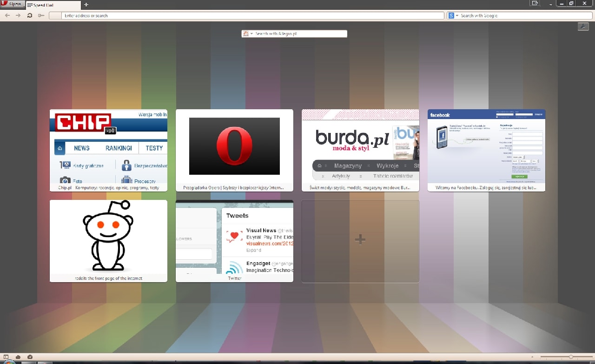Open reddit from its Speed Dial thumbnail

tap(108, 240)
